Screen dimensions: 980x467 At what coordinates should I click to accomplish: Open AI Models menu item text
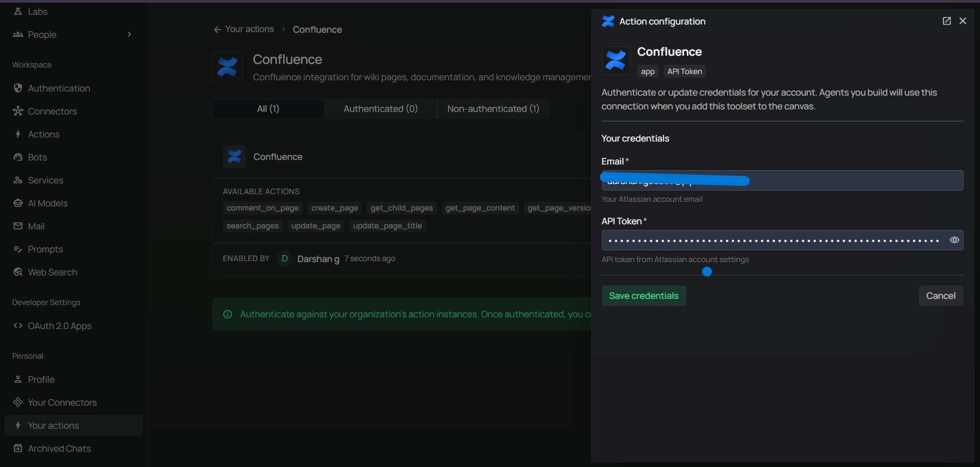48,203
